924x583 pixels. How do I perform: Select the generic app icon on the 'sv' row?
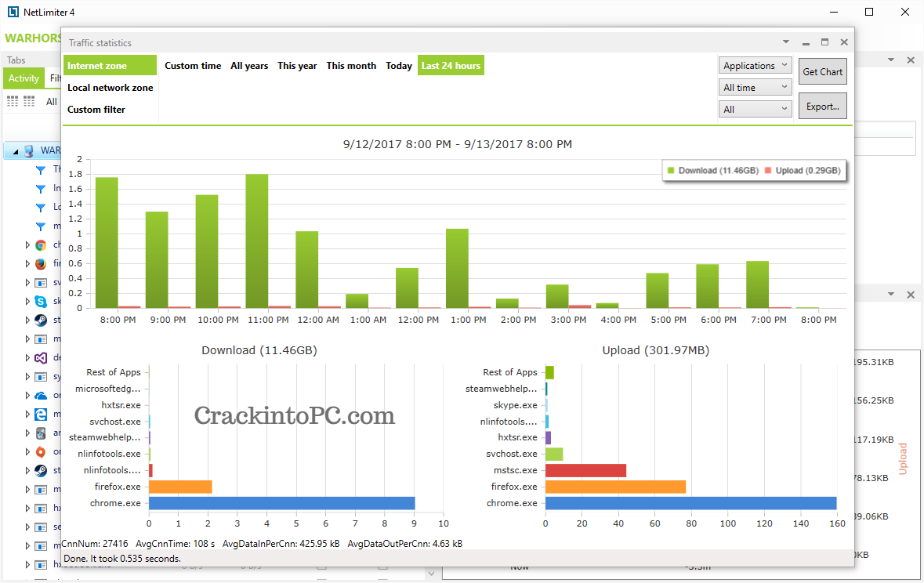41,283
